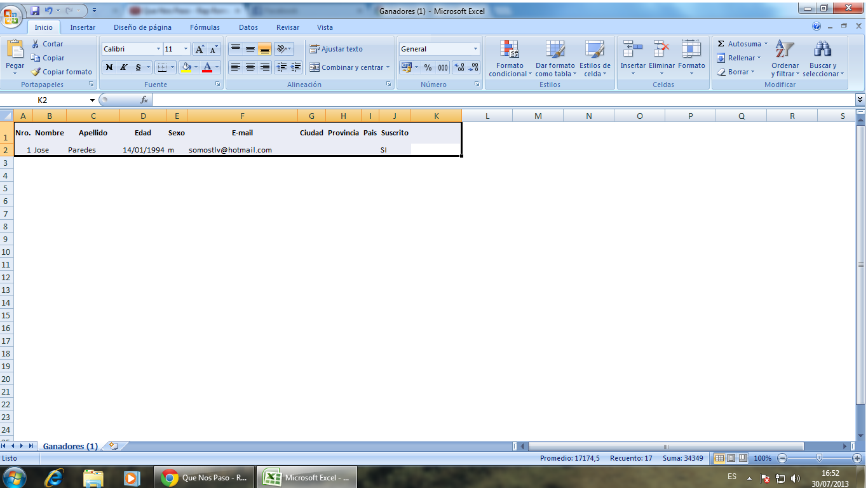Toggle italic K formatting
Image resolution: width=868 pixels, height=488 pixels.
click(x=124, y=67)
